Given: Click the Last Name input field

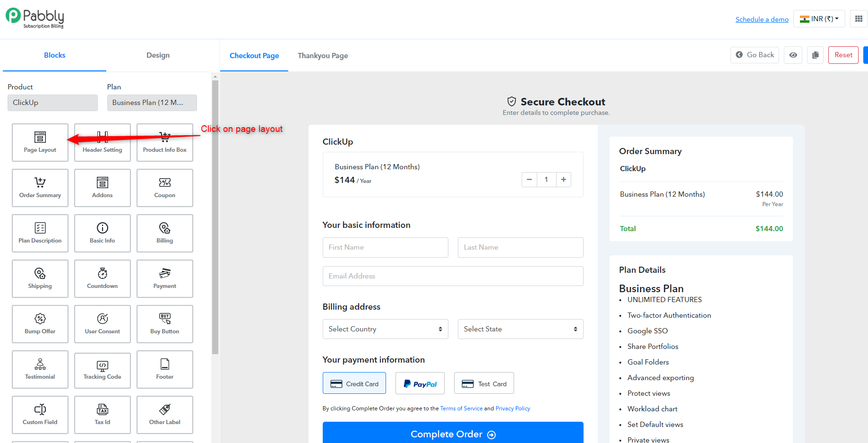Looking at the screenshot, I should [x=521, y=247].
